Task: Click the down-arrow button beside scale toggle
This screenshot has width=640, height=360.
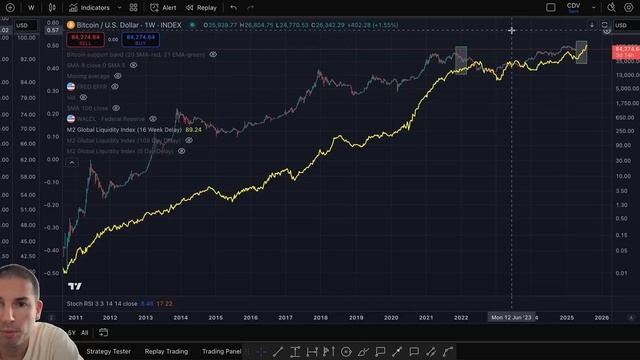Action: pyautogui.click(x=591, y=25)
